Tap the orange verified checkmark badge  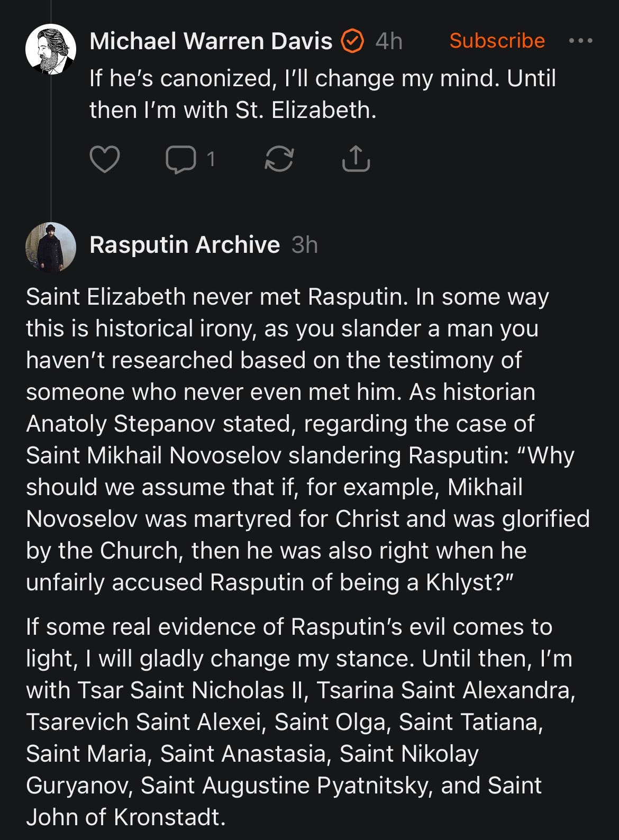pos(352,41)
